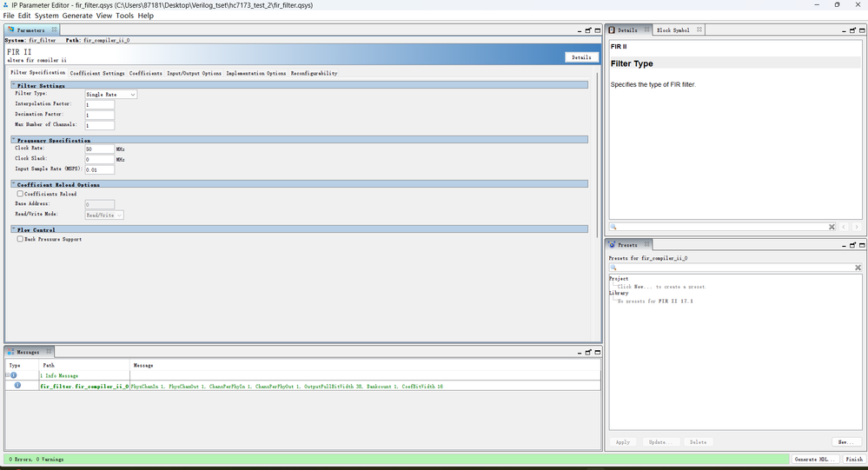The height and width of the screenshot is (470, 868).
Task: Click the Details button in FIR II header
Action: tap(581, 57)
